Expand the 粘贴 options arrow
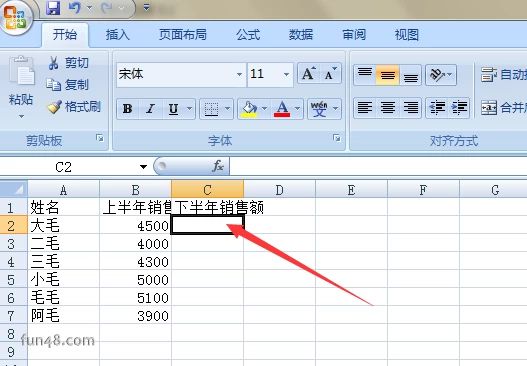 pos(21,116)
